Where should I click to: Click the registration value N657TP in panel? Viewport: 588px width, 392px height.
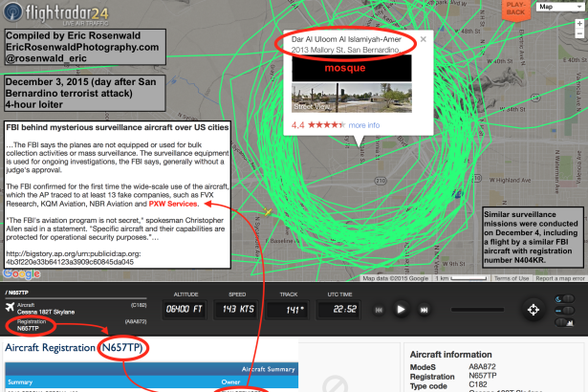coord(28,329)
